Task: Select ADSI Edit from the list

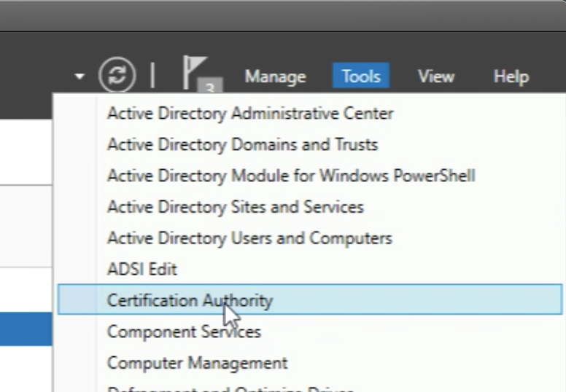Action: pyautogui.click(x=142, y=269)
